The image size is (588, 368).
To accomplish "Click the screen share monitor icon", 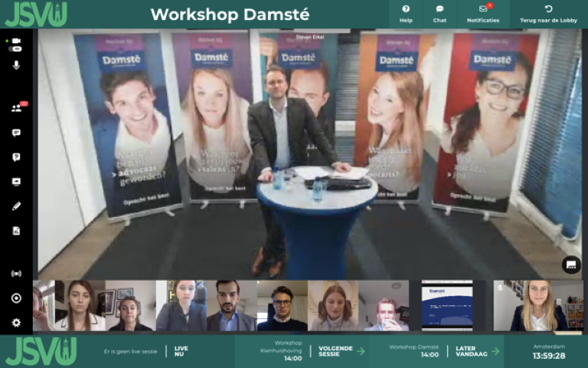I will tap(16, 182).
